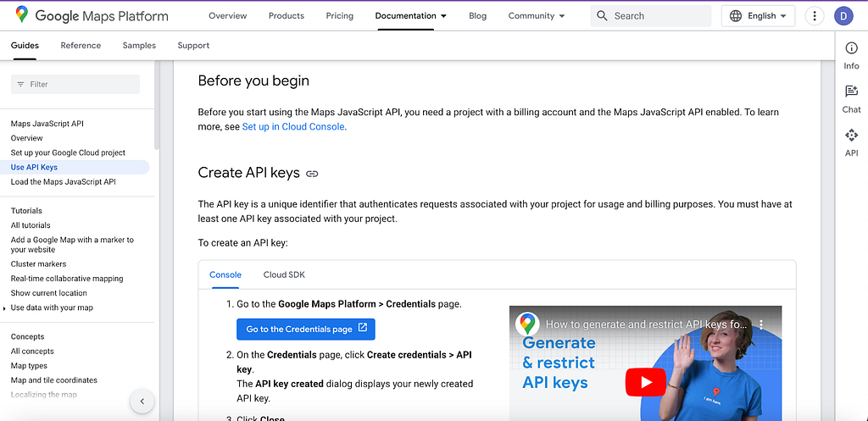The width and height of the screenshot is (868, 421).
Task: Open the vertical three-dot options menu
Action: [x=815, y=16]
